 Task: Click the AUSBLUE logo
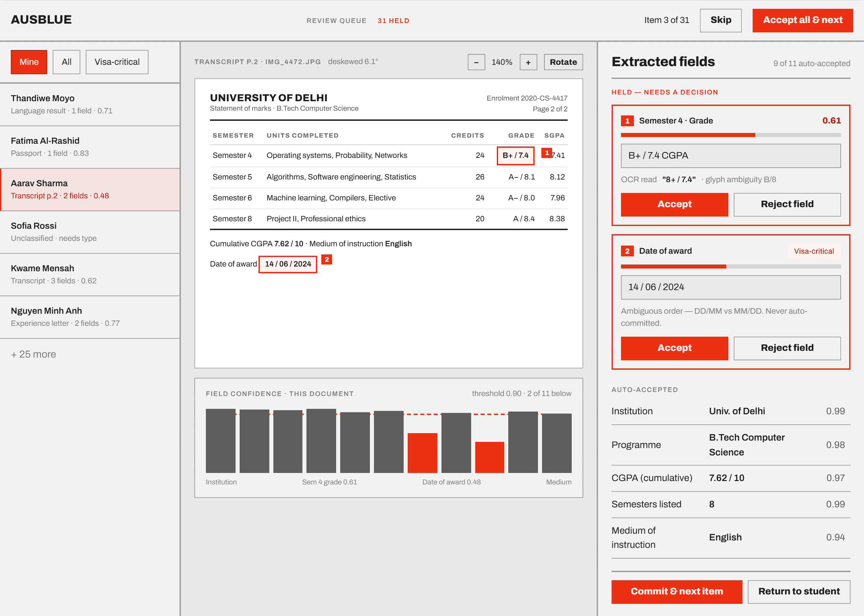tap(41, 20)
